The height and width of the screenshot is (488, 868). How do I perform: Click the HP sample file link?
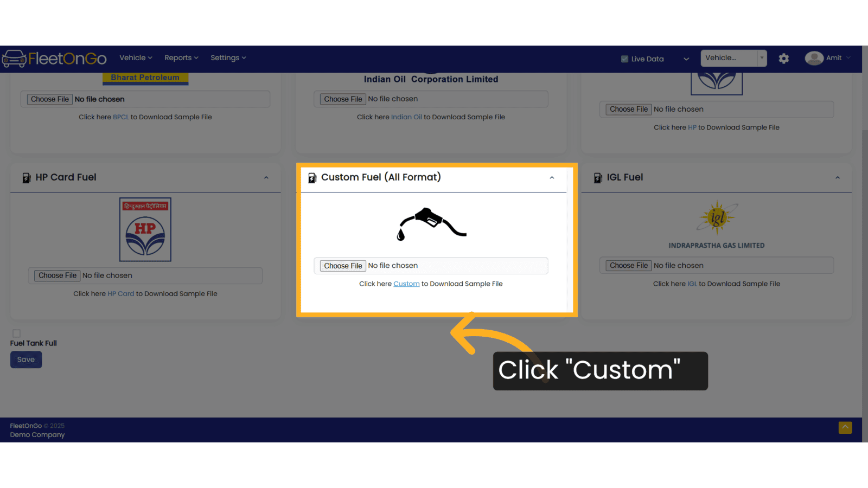(692, 127)
